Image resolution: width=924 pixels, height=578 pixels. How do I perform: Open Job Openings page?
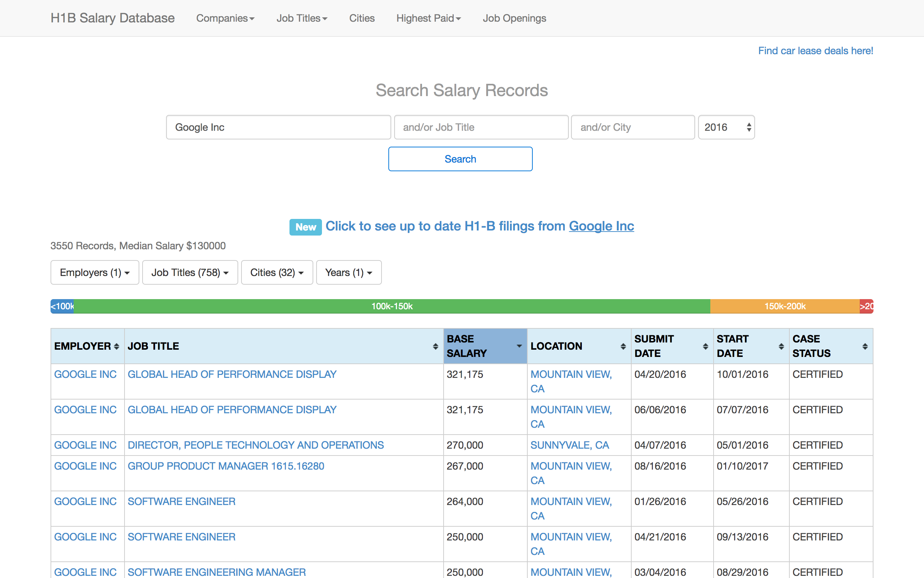pyautogui.click(x=514, y=18)
